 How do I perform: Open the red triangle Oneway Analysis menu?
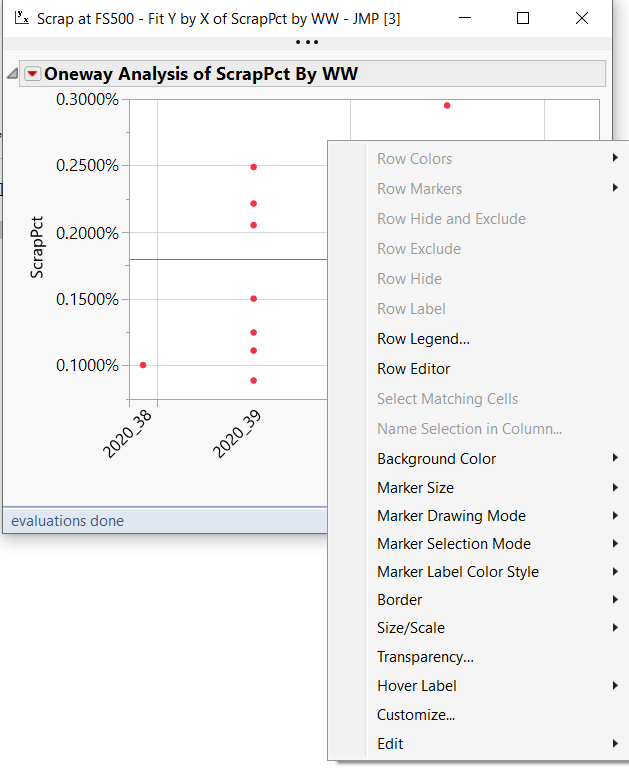[33, 74]
